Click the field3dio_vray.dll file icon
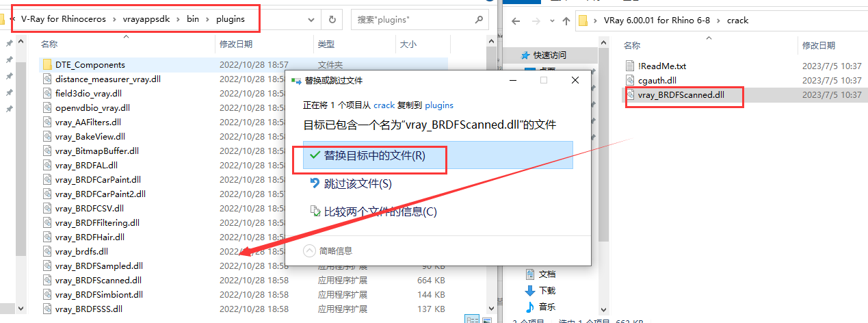 (47, 93)
